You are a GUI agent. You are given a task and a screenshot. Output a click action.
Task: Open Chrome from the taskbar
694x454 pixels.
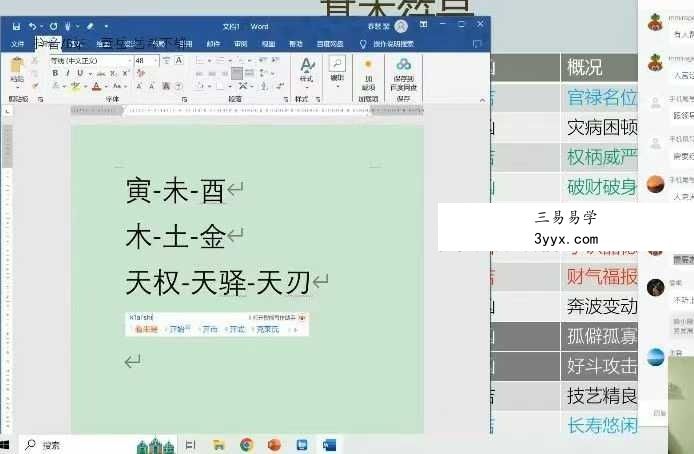[247, 445]
